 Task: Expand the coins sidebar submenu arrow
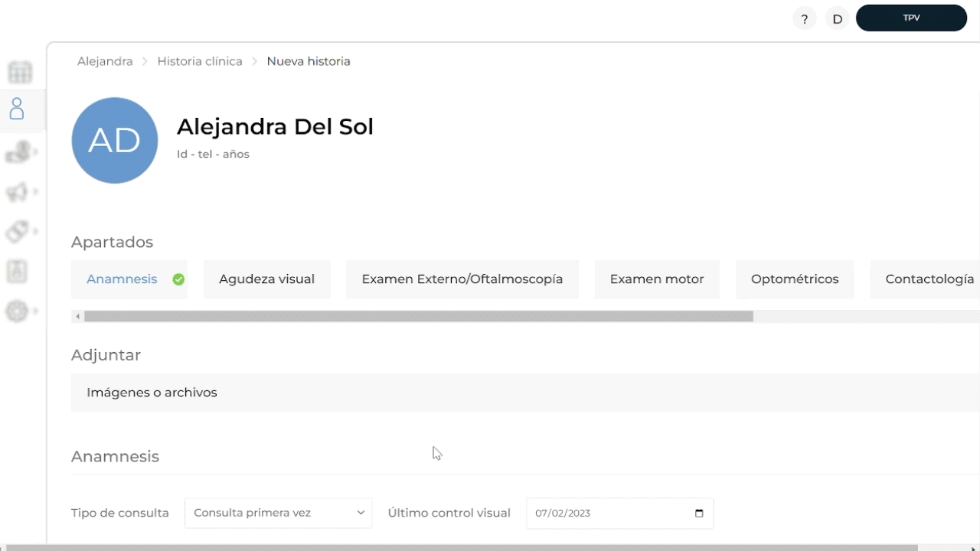35,152
